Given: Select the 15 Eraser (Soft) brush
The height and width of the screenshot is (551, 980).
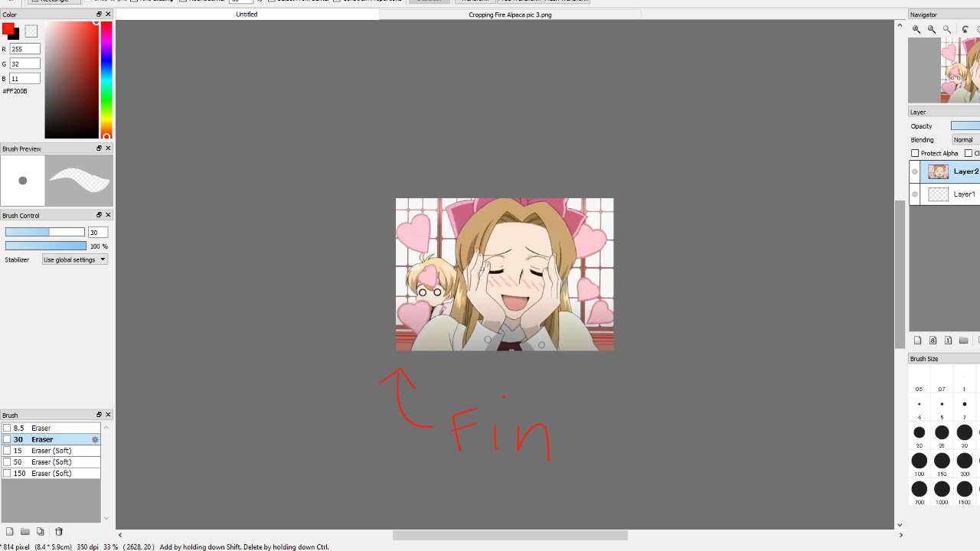Looking at the screenshot, I should [x=51, y=451].
